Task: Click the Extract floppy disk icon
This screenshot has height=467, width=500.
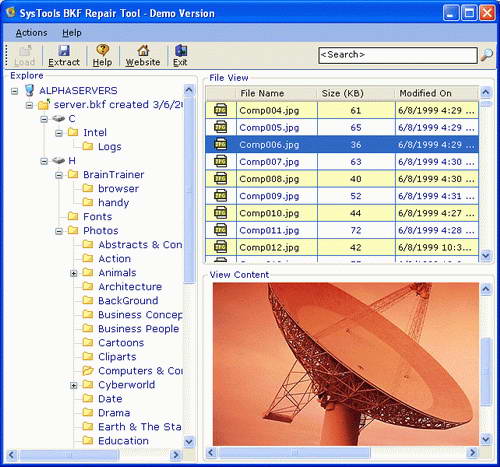Action: coord(64,50)
